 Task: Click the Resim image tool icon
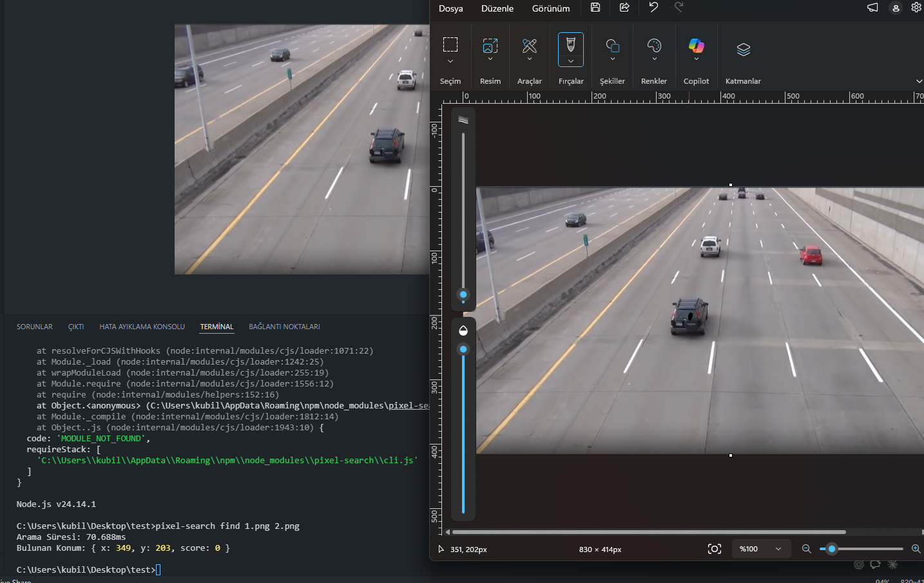(x=490, y=45)
